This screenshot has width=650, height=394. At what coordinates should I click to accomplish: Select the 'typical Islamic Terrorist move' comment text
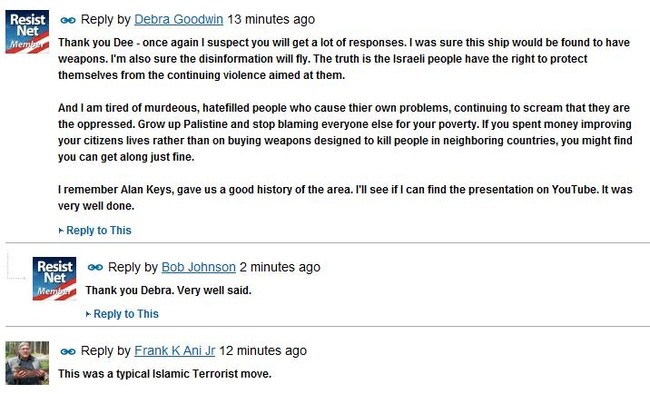(165, 374)
